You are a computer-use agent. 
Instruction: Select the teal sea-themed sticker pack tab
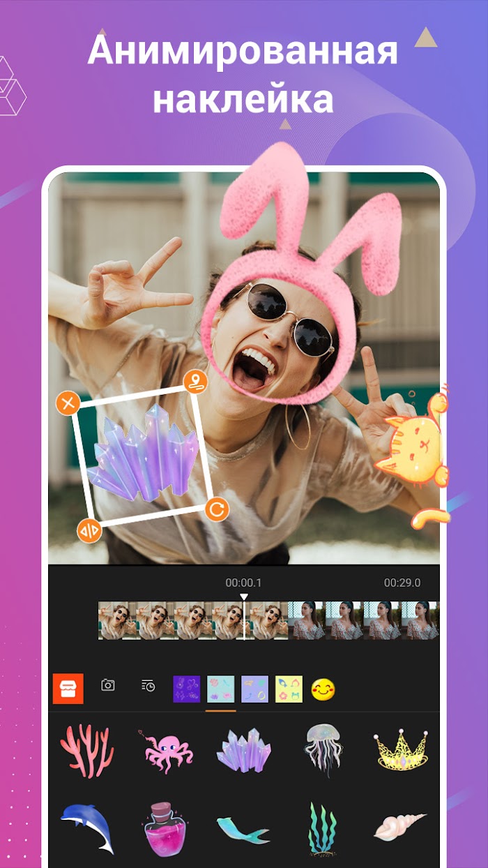point(221,689)
